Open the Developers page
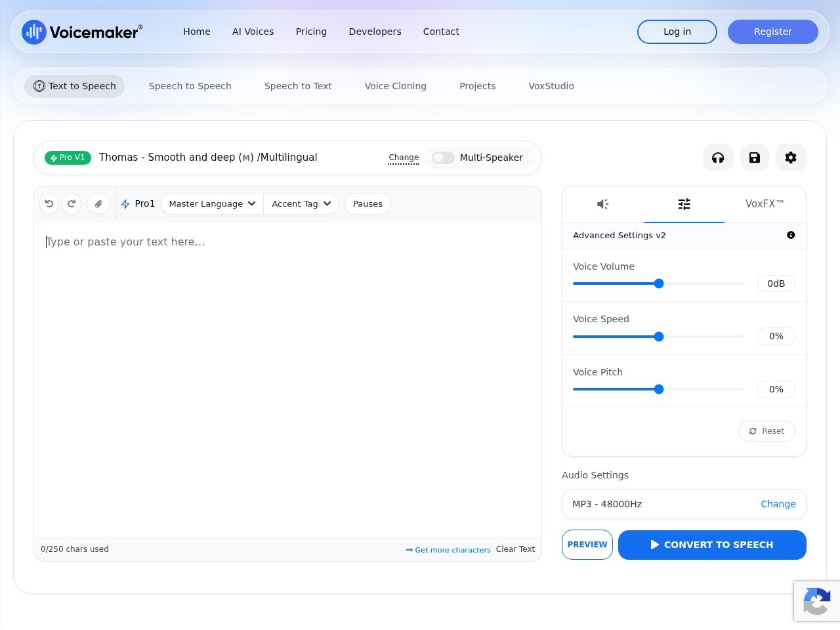 pyautogui.click(x=375, y=31)
